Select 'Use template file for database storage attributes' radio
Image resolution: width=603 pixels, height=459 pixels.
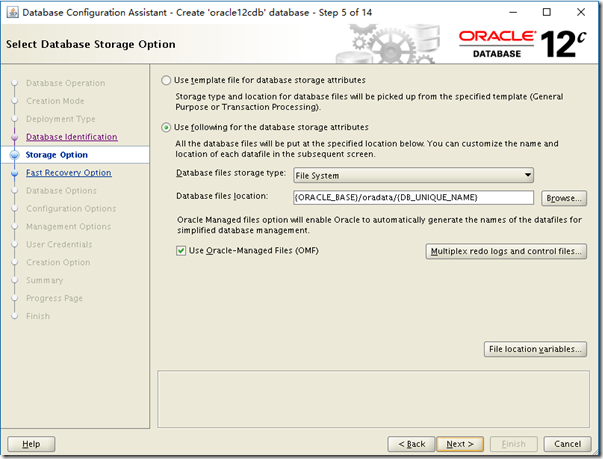[x=166, y=80]
